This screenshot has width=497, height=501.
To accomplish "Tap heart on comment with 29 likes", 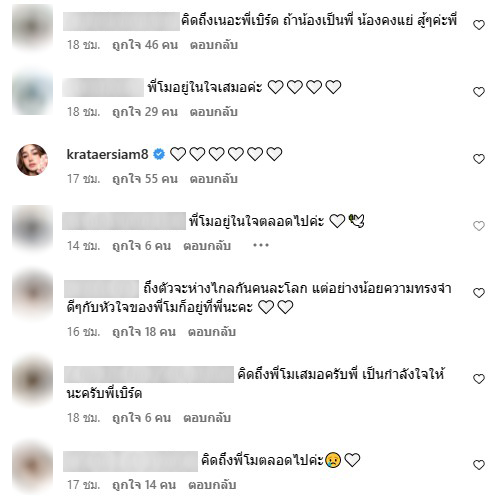I will point(479,92).
